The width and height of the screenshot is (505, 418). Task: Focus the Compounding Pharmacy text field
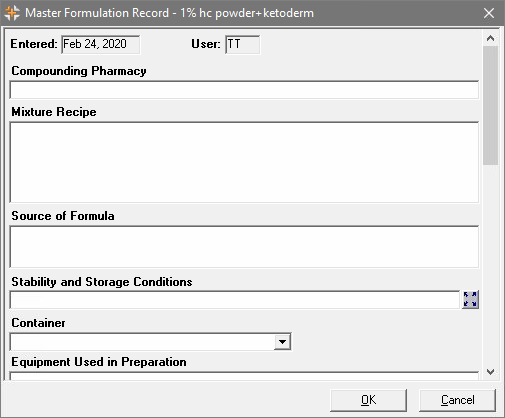tap(244, 90)
